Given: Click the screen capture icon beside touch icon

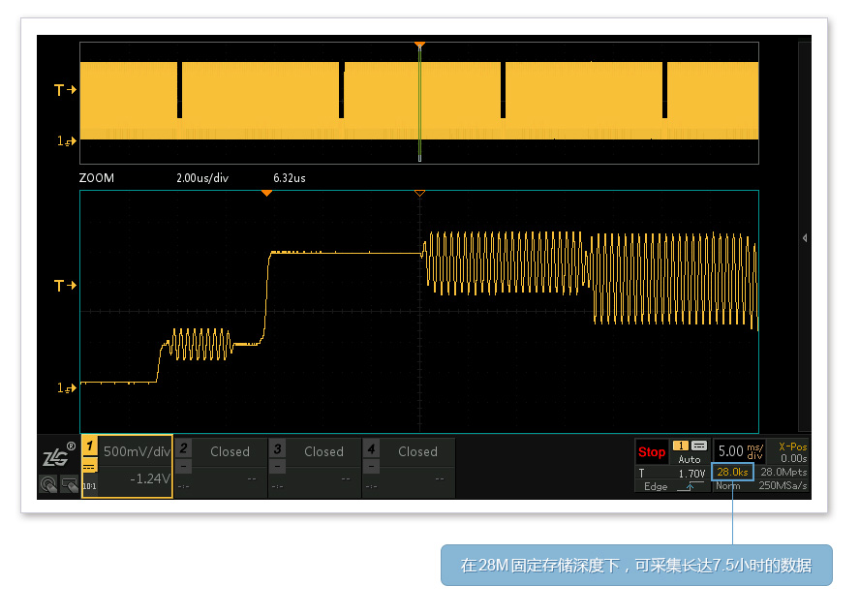Looking at the screenshot, I should point(70,484).
